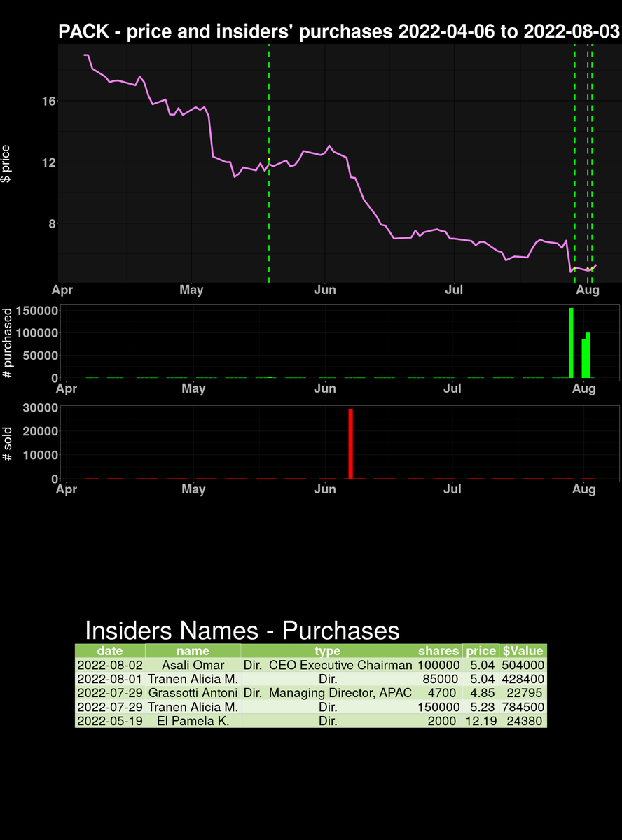Select the '22795' value cell

pos(523,693)
